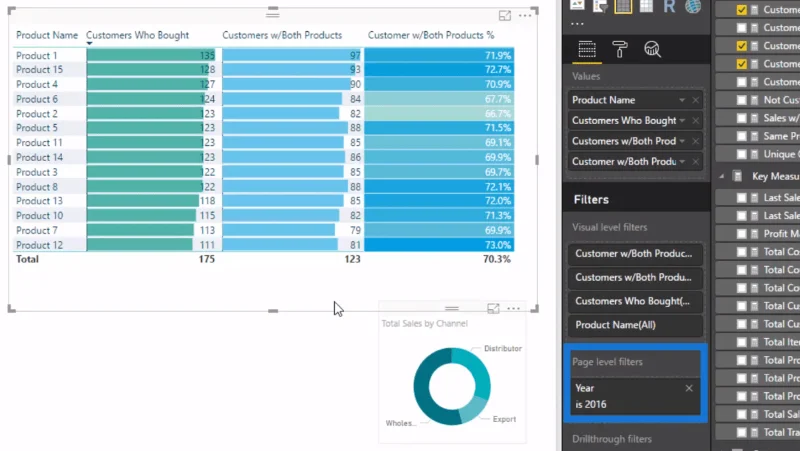The width and height of the screenshot is (800, 451).
Task: Click the Drillthrough filters label
Action: [612, 439]
